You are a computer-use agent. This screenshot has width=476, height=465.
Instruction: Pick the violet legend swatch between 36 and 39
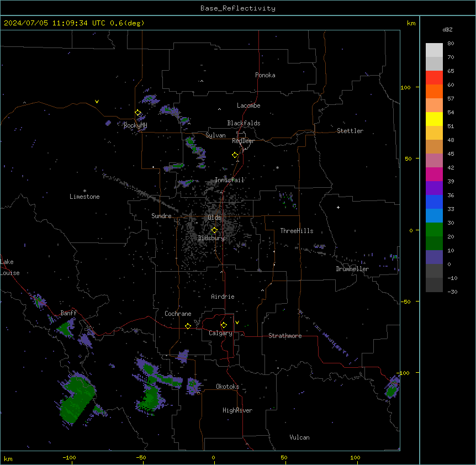[434, 188]
